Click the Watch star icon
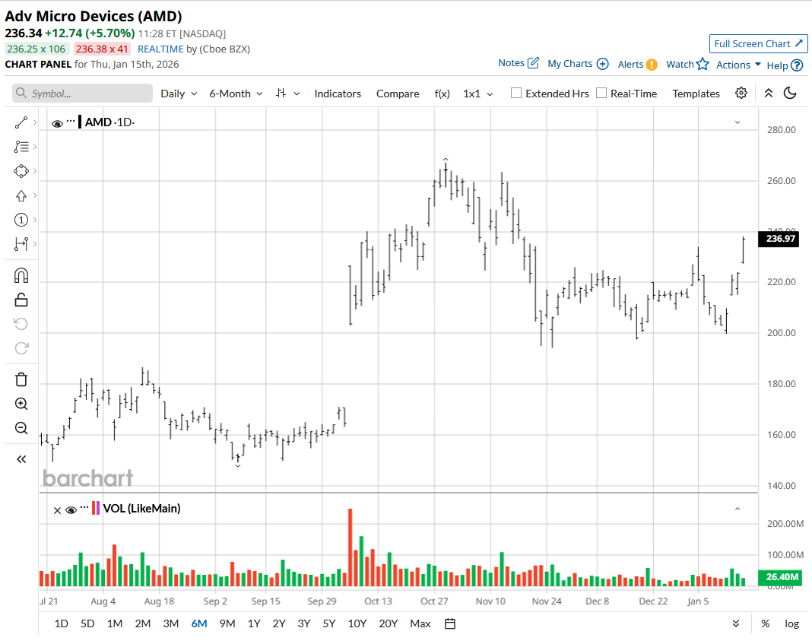The height and width of the screenshot is (644, 812). click(703, 64)
